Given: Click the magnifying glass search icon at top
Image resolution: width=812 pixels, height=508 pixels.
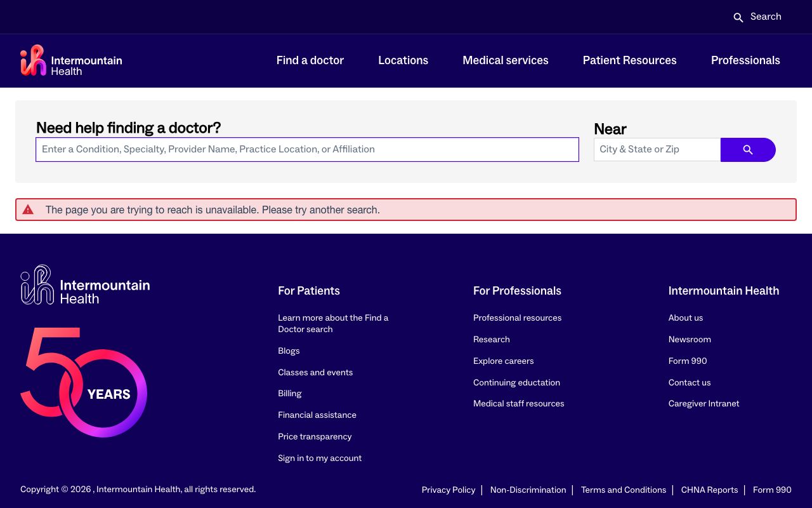Looking at the screenshot, I should pos(738,17).
